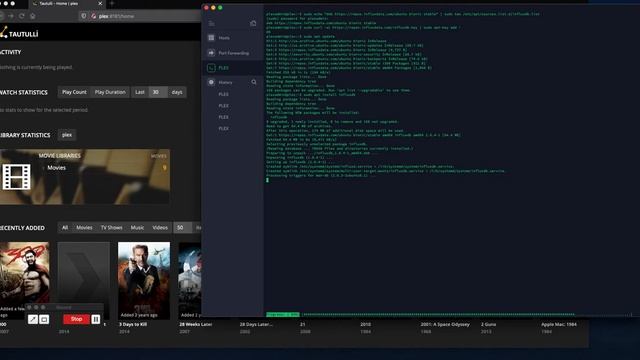Select Movies filter in Recently Added
640x360 pixels.
tap(84, 228)
